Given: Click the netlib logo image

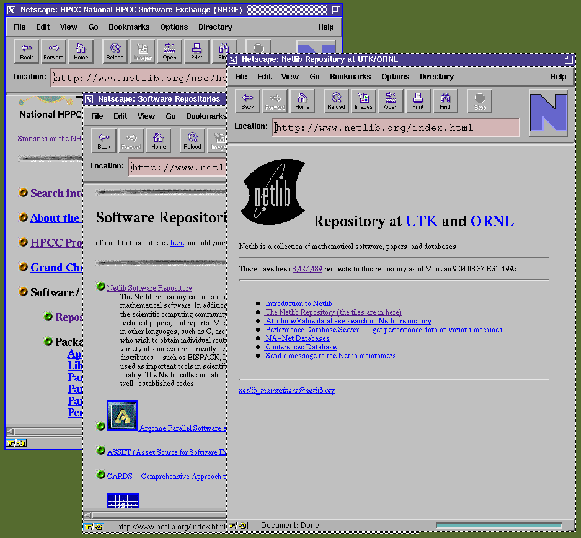Looking at the screenshot, I should (x=273, y=192).
